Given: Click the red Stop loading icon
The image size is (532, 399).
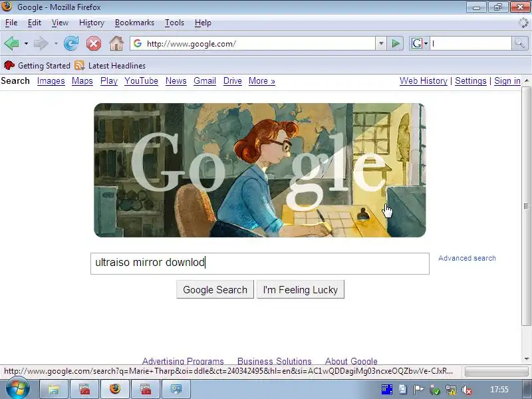Looking at the screenshot, I should (94, 43).
